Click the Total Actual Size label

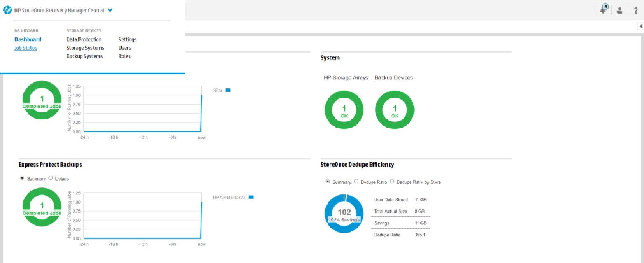[391, 212]
